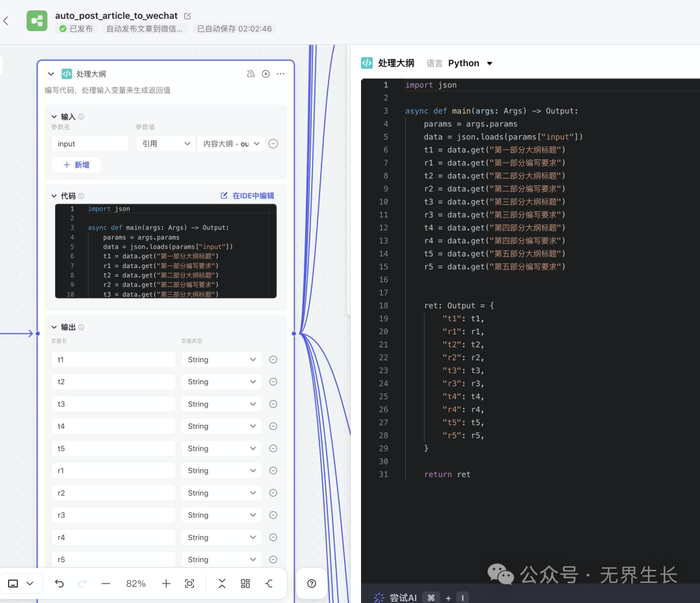Image resolution: width=700 pixels, height=603 pixels.
Task: Open type dropdown for output r1
Action: [222, 470]
